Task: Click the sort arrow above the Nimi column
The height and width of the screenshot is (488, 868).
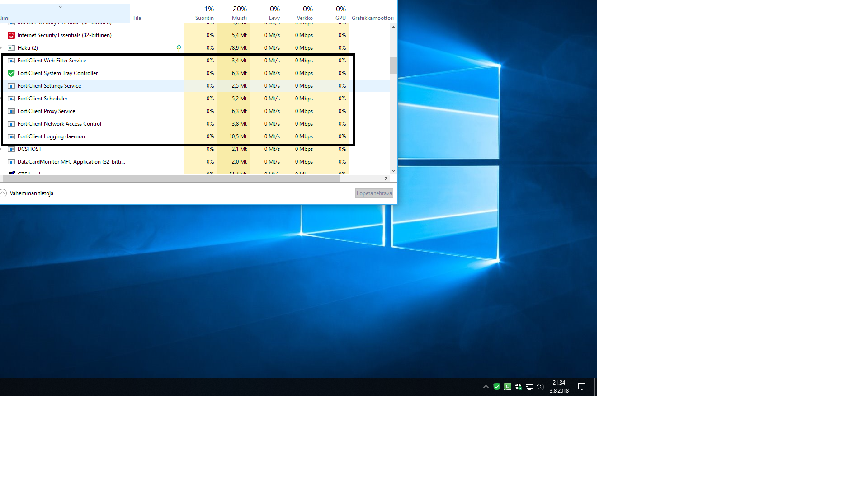Action: [61, 7]
